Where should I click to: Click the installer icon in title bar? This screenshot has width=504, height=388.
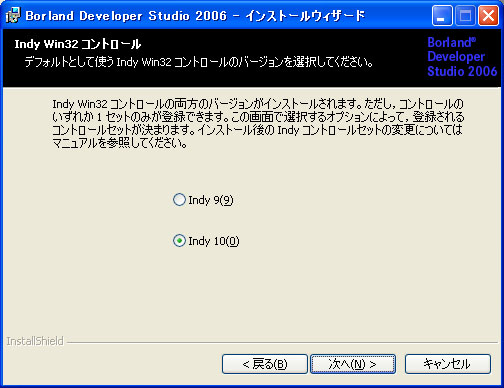click(x=13, y=15)
